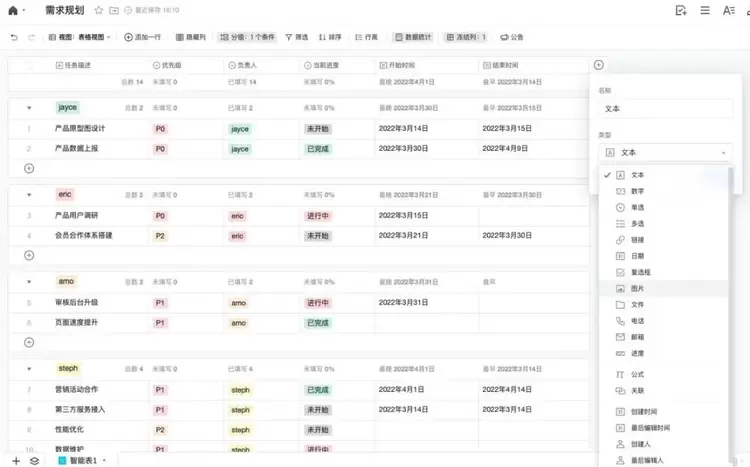750x467 pixels.
Task: Choose the 多选 multi-select field type
Action: pyautogui.click(x=664, y=224)
